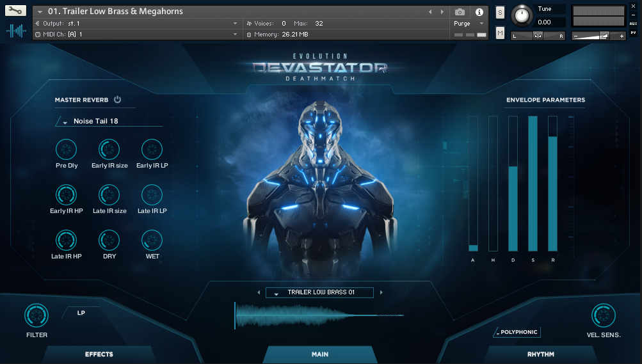This screenshot has height=364, width=642.
Task: Click the Tune value 0.00 field
Action: (550, 22)
